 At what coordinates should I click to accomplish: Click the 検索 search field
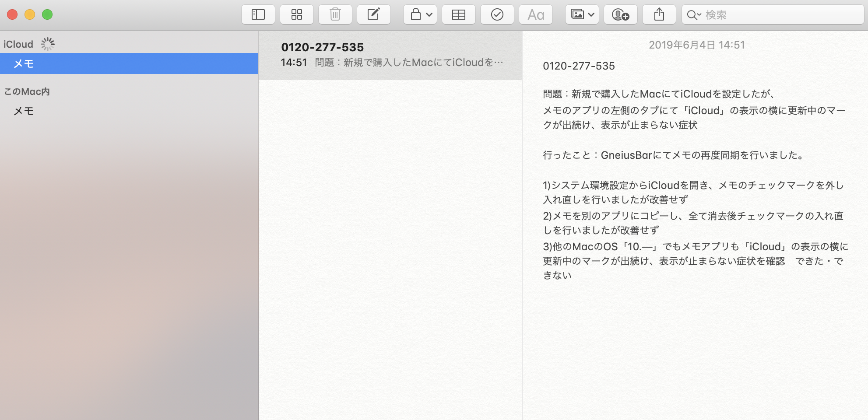(x=773, y=15)
